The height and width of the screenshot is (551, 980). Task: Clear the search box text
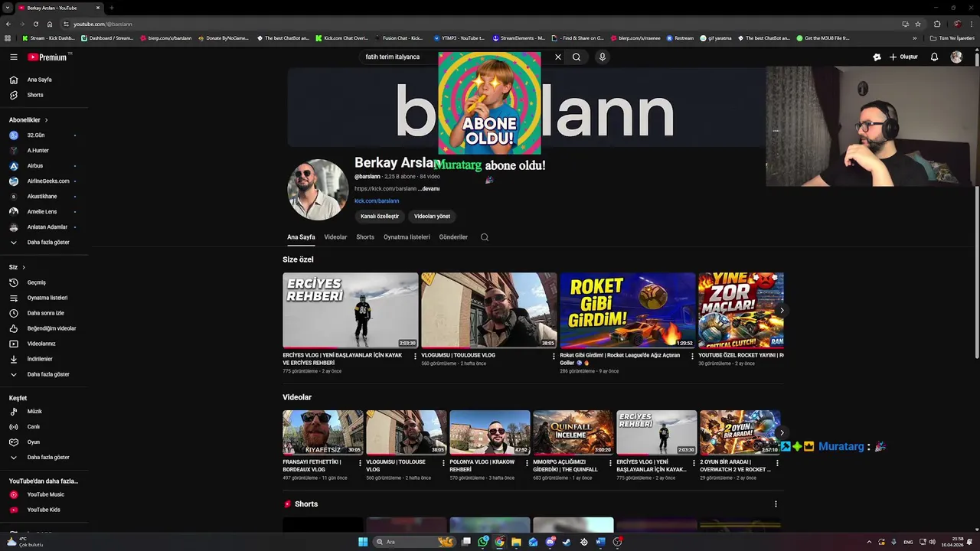pyautogui.click(x=558, y=57)
